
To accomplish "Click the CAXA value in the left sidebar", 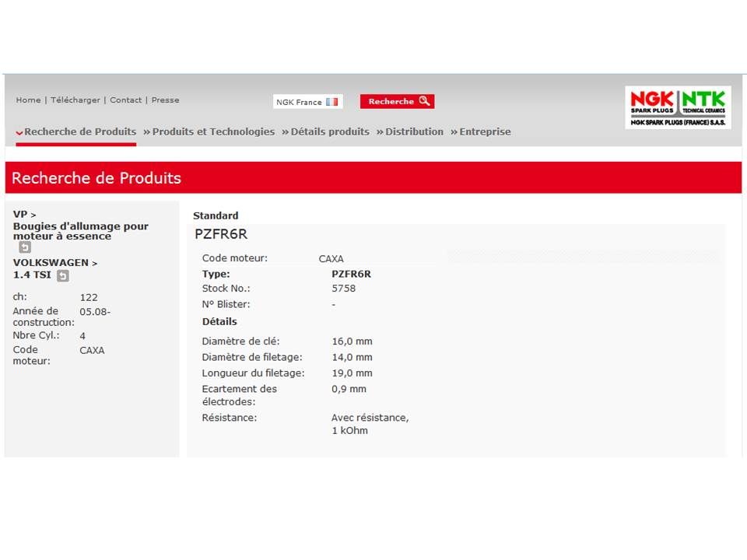I will [92, 351].
